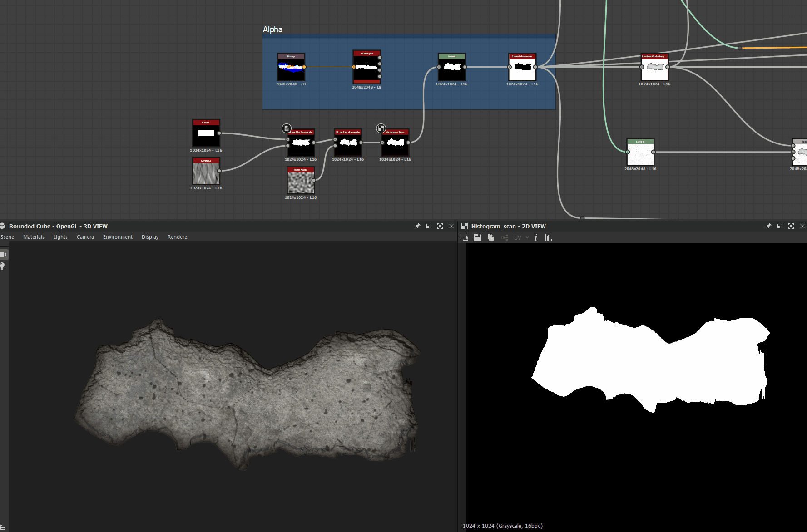Maximize the 3D view panel

coord(440,226)
